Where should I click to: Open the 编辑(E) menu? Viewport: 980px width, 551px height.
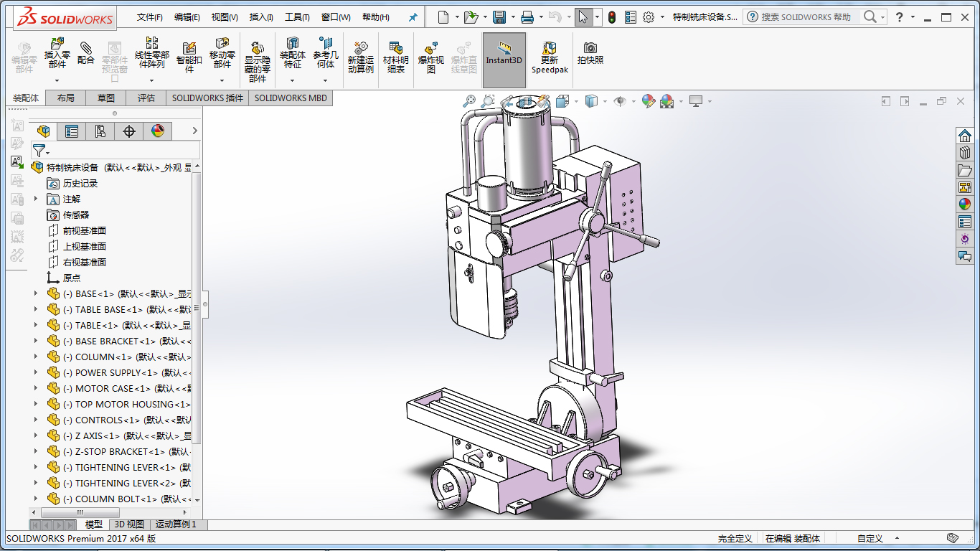point(187,17)
